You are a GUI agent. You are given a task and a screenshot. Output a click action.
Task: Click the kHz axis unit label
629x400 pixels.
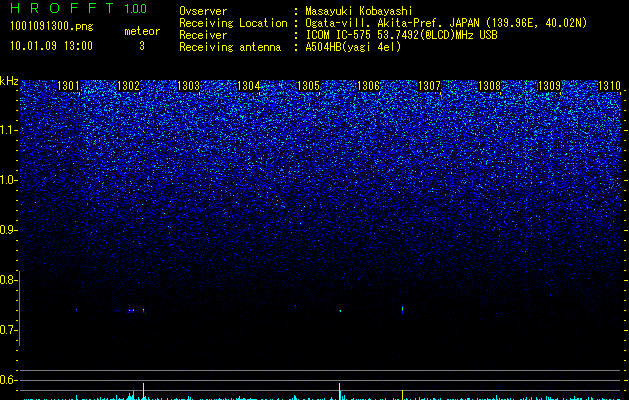pyautogui.click(x=9, y=81)
